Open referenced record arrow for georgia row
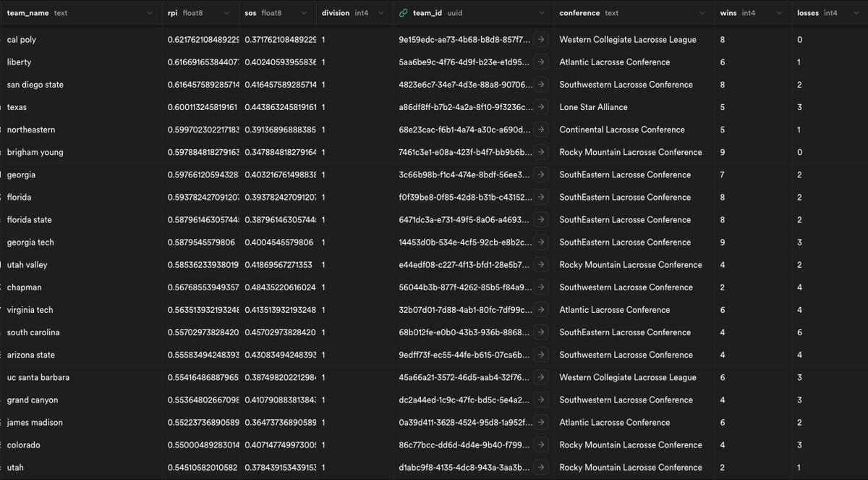868x480 pixels. (541, 174)
